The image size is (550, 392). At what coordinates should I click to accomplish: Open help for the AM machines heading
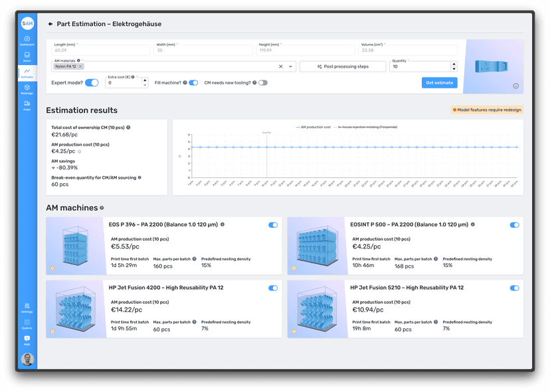[x=102, y=208]
